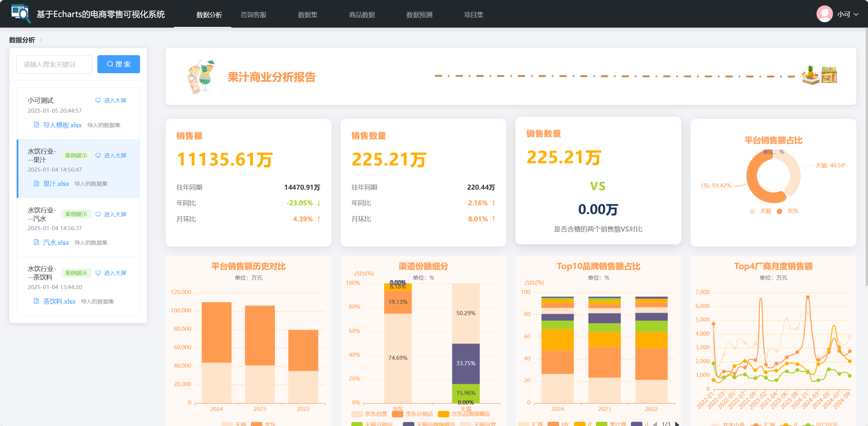Click the breadcrumb chevron after 数据分析
This screenshot has width=868, height=426.
[x=41, y=40]
